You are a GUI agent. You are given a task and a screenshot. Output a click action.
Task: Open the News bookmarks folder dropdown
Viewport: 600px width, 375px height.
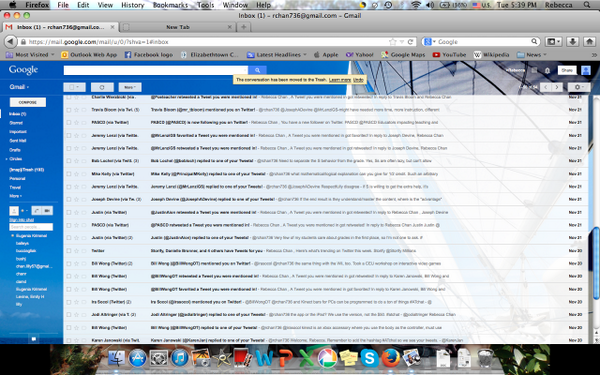[532, 55]
